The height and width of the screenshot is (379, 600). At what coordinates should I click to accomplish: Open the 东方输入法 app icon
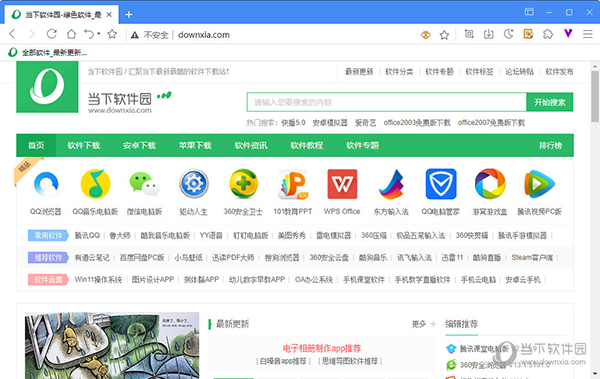(x=391, y=184)
